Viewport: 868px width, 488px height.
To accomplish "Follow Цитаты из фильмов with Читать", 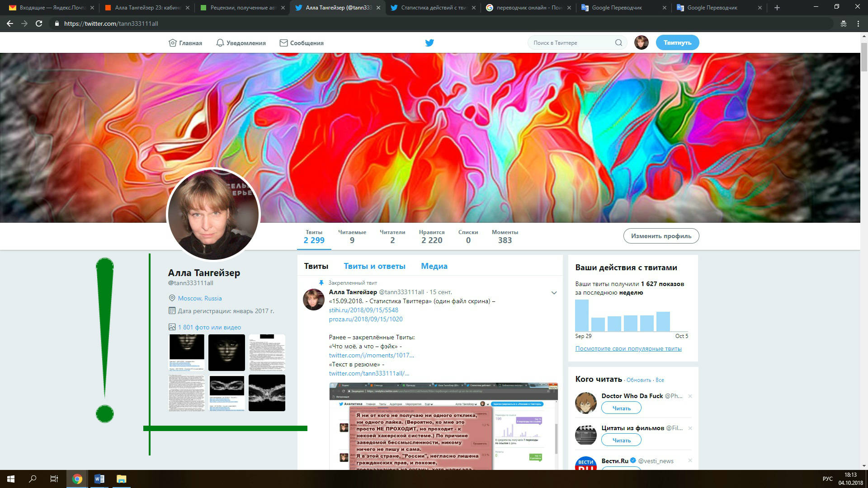I will 621,440.
